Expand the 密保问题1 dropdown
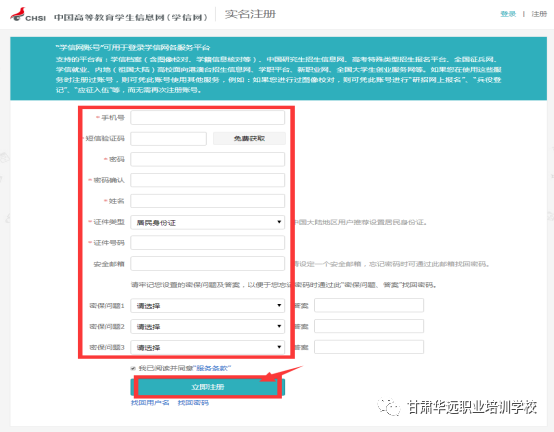 (x=207, y=306)
